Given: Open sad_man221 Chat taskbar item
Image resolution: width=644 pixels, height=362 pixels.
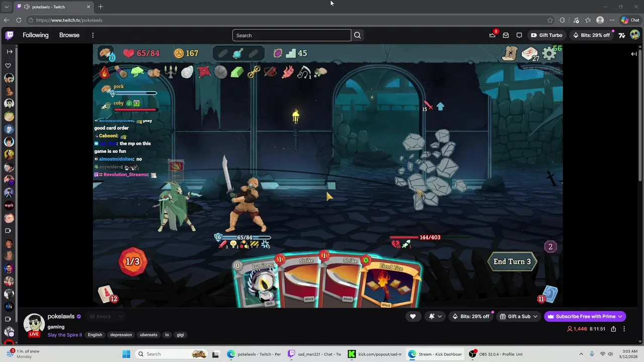Looking at the screenshot, I should (314, 354).
